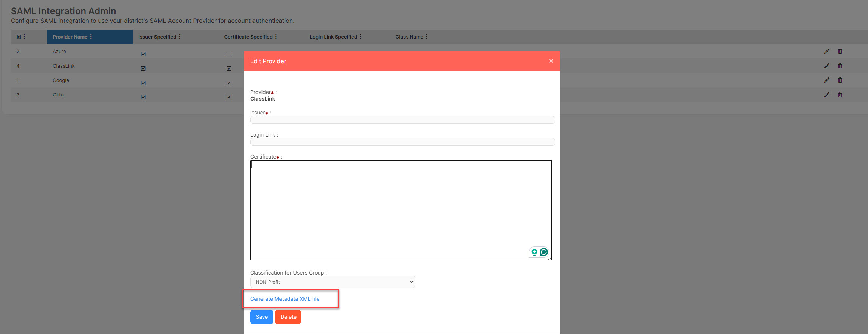This screenshot has height=334, width=868.
Task: Click inside the Certificate text area
Action: (401, 210)
